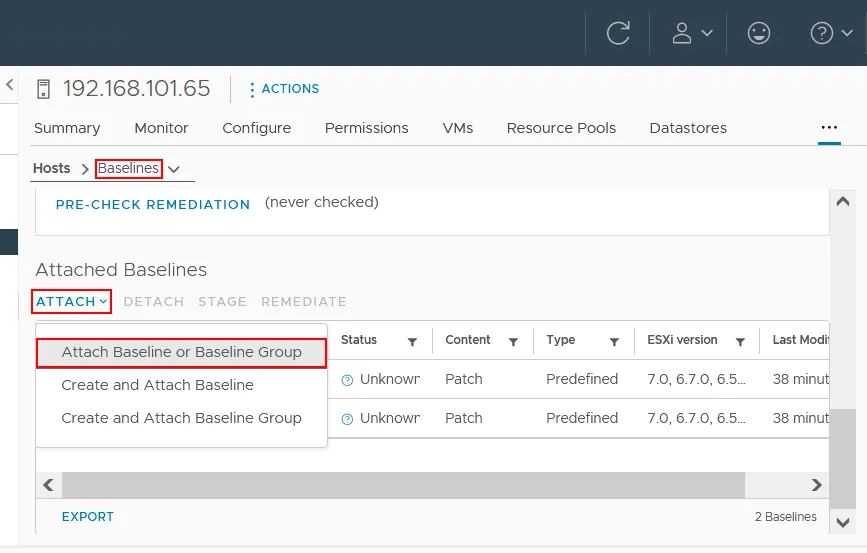Switch to the Configure tab
Image resolution: width=867 pixels, height=553 pixels.
pyautogui.click(x=256, y=128)
